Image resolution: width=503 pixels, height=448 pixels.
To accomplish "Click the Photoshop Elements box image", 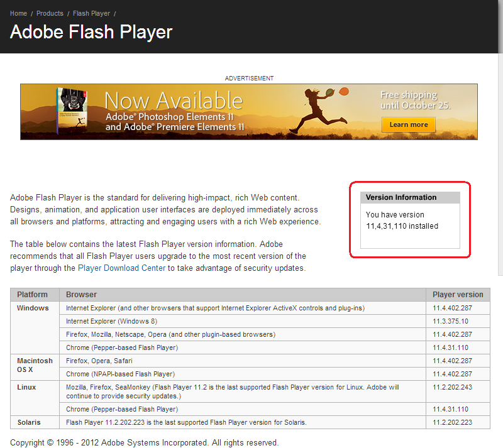I will (x=72, y=111).
